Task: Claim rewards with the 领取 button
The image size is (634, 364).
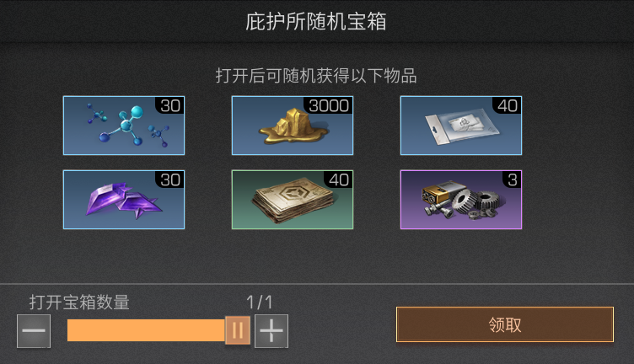Action: (x=505, y=324)
